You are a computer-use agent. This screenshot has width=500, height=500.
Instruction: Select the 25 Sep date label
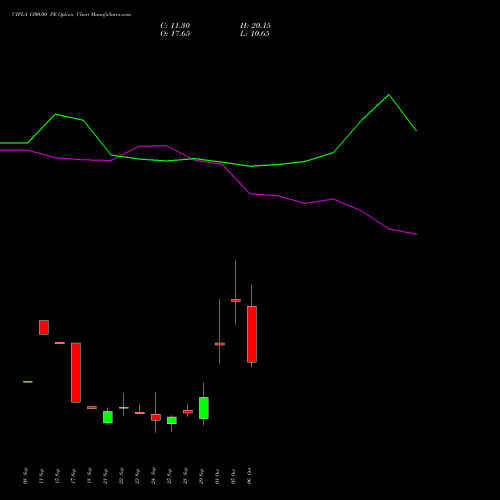[x=169, y=476]
